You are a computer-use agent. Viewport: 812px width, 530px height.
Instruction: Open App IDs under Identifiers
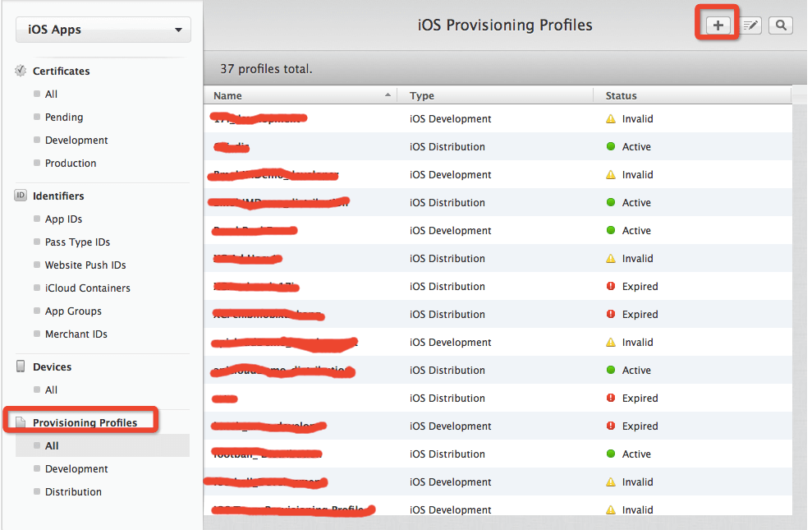[x=63, y=219]
